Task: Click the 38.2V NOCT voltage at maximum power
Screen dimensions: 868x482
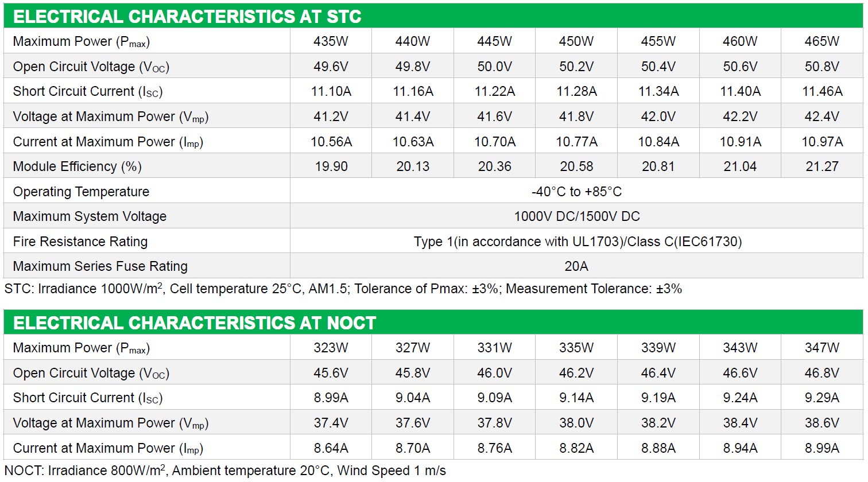Action: point(658,423)
